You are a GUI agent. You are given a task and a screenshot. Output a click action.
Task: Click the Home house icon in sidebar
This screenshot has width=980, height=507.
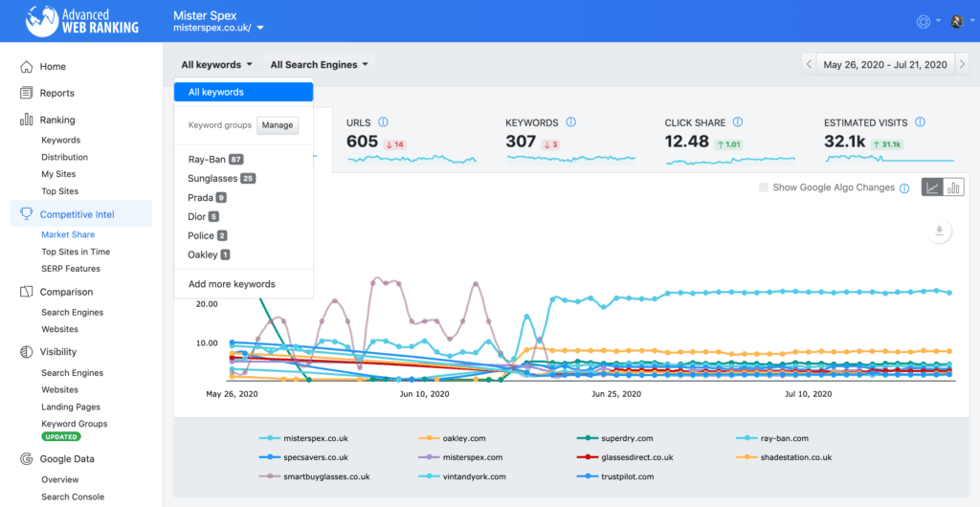tap(26, 66)
